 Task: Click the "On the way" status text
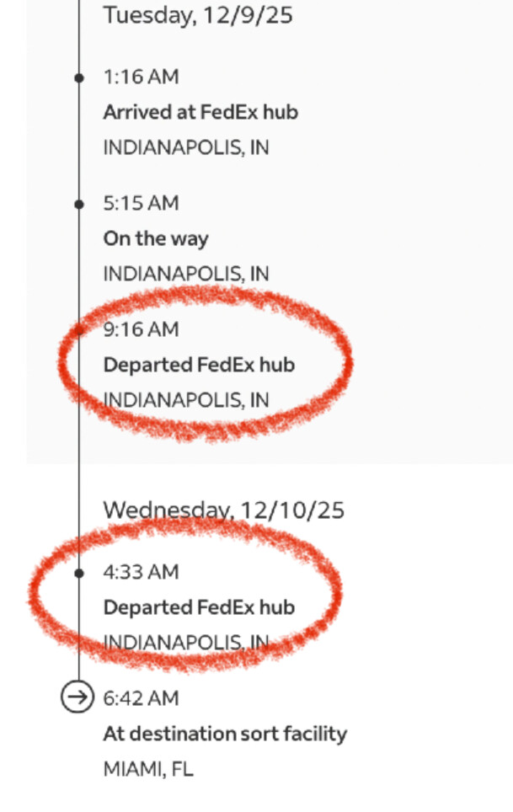[x=156, y=238]
